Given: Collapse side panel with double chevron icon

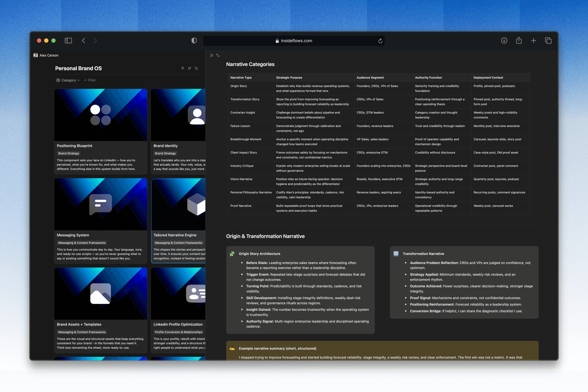Looking at the screenshot, I should 211,55.
